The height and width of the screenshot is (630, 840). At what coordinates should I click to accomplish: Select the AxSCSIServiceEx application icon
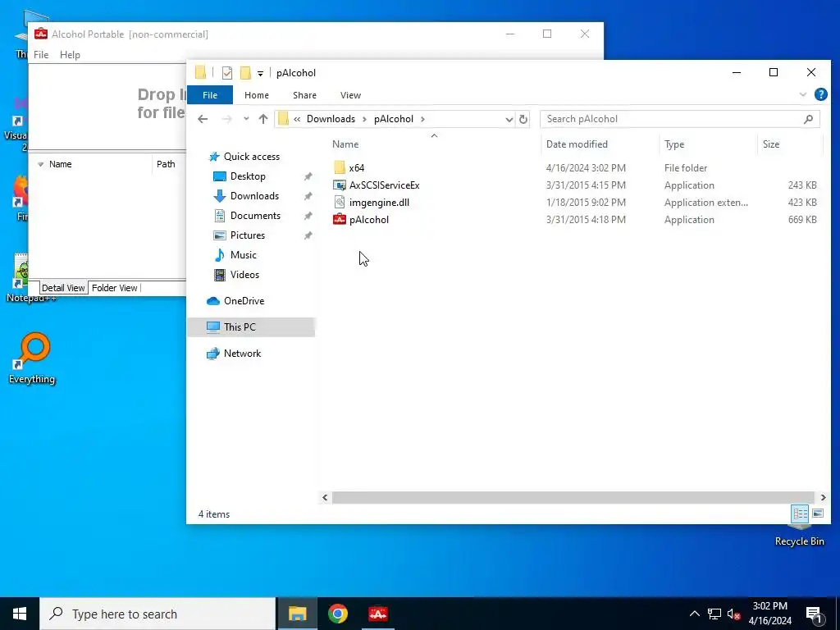click(339, 185)
